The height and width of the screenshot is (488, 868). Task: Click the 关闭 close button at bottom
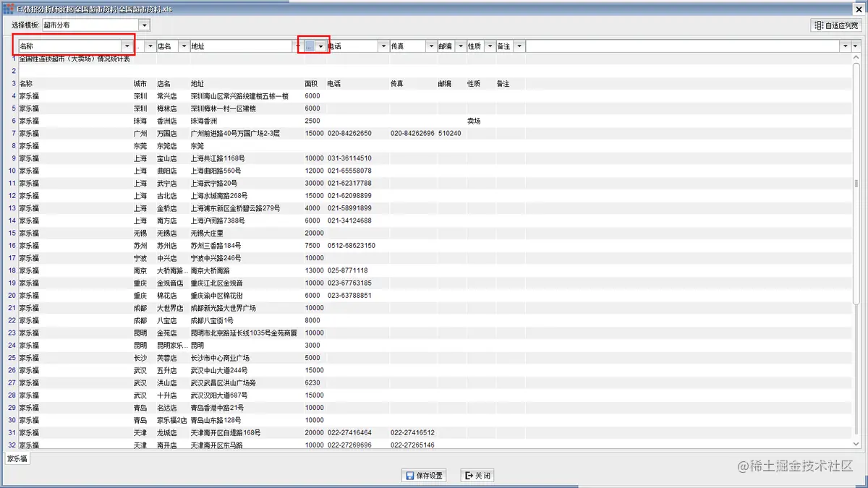(x=477, y=476)
